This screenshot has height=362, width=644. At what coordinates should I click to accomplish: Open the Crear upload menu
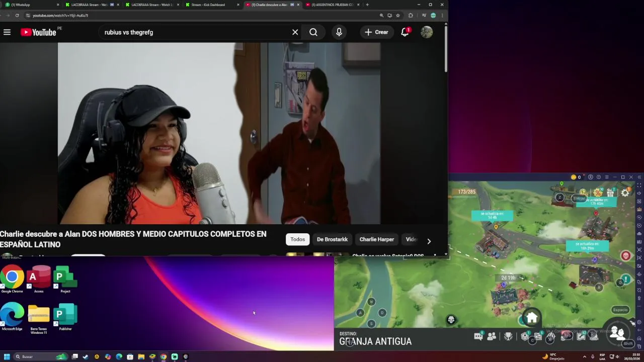pos(376,32)
